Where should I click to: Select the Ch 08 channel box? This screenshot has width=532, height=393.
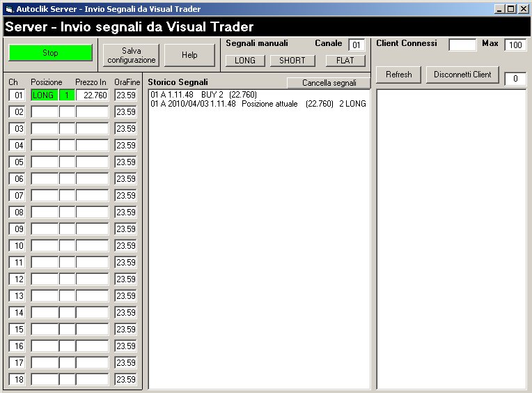(x=17, y=212)
